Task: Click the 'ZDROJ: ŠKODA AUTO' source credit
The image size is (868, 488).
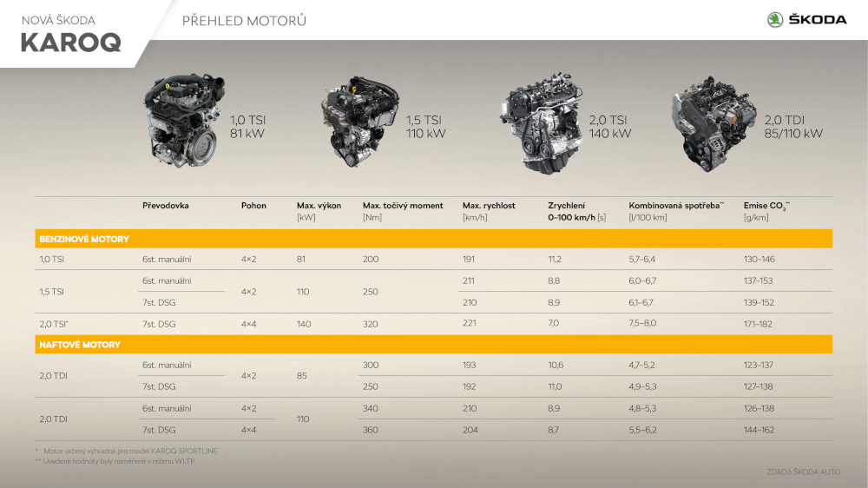Action: tap(803, 472)
